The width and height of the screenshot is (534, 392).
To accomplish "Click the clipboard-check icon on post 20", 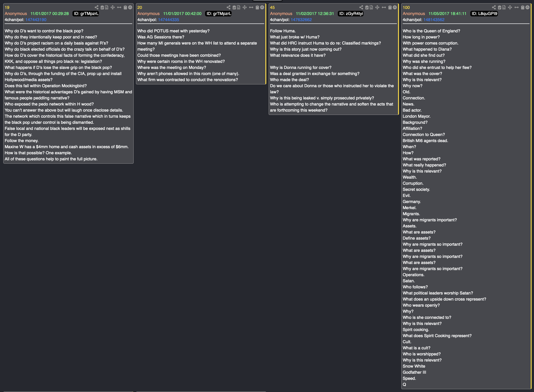I will 234,7.
